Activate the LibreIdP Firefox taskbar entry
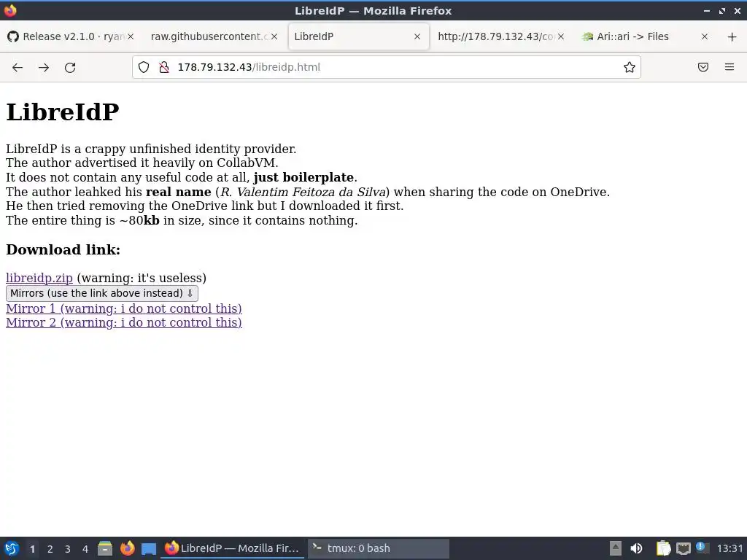 click(233, 548)
